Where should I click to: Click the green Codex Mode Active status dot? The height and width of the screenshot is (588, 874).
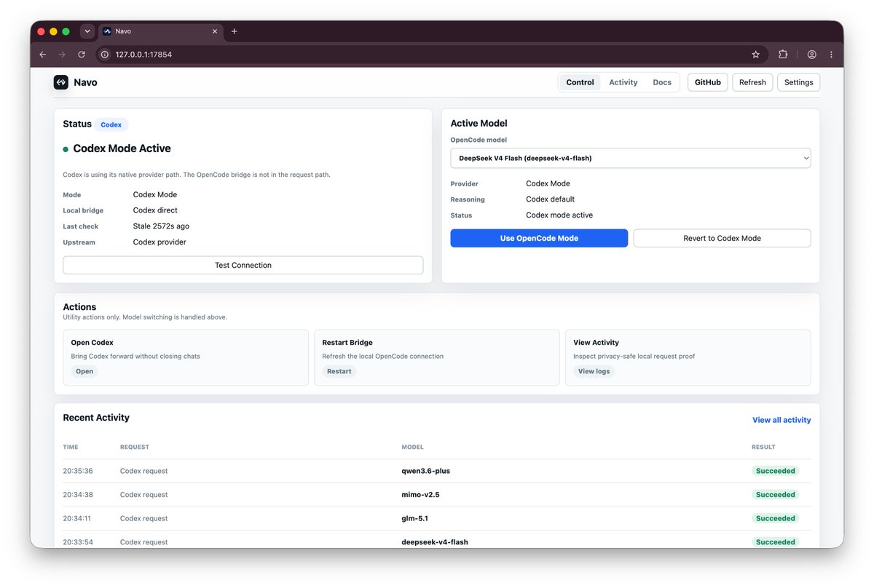(66, 149)
